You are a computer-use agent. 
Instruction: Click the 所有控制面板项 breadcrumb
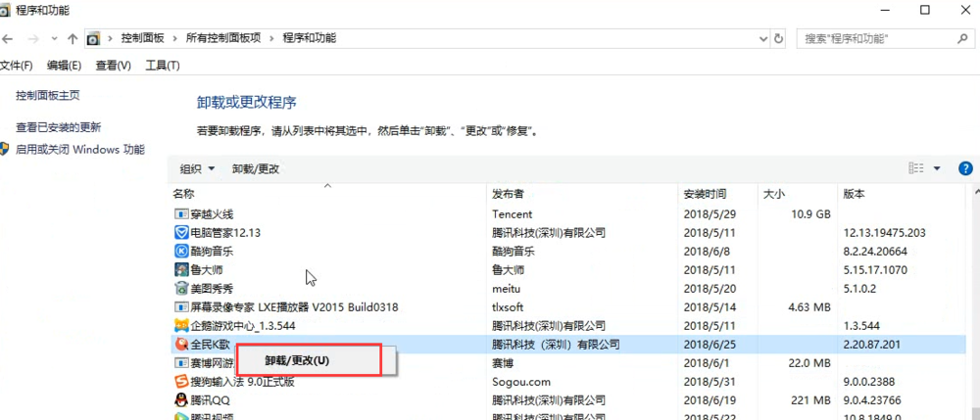[x=223, y=38]
